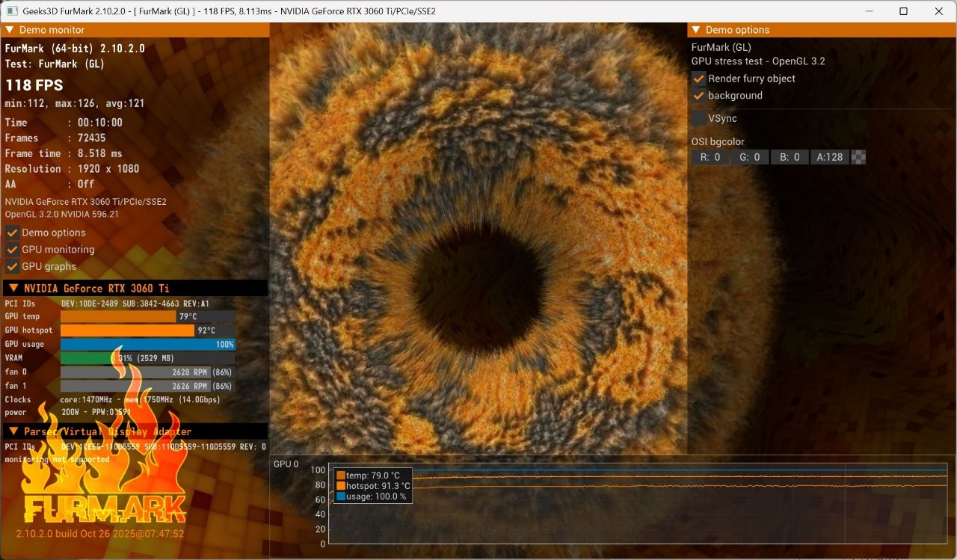Collapse the Parsec Virtual Display Adapter section
This screenshot has height=560, width=957.
click(13, 431)
